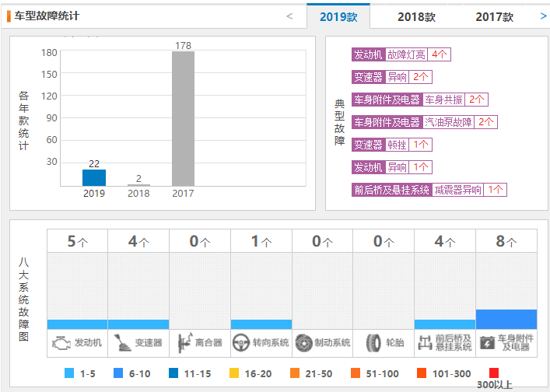Click the 制动系统 label
550x392 pixels.
(332, 342)
